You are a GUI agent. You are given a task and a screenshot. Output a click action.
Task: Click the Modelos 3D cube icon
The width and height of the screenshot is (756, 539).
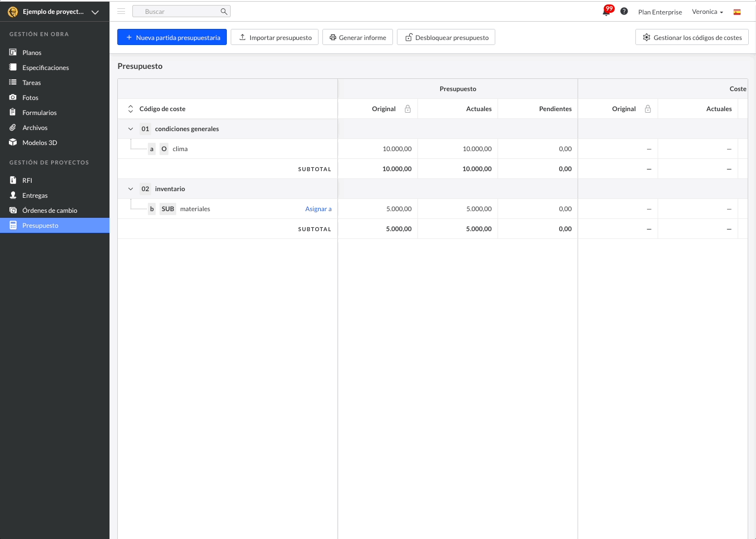click(13, 142)
